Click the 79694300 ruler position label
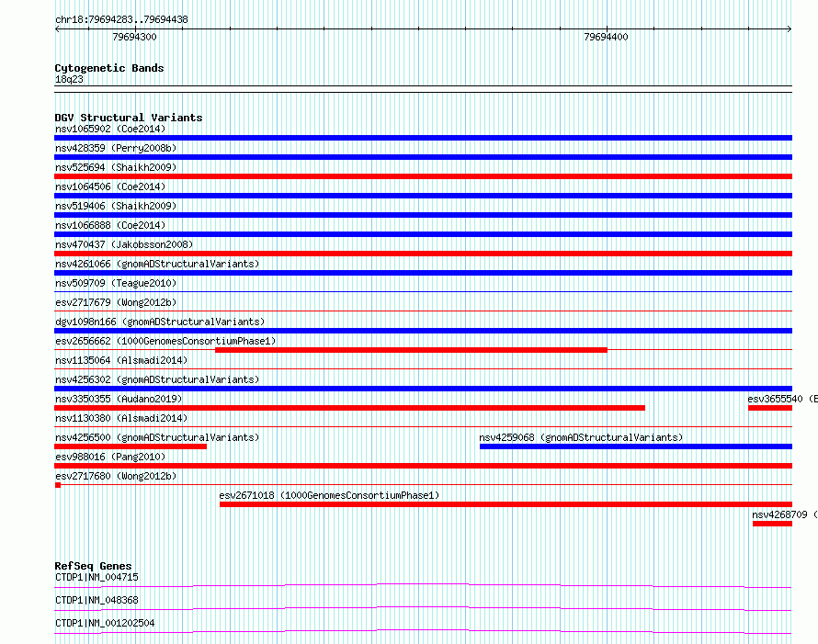Screen dimensions: 818x644 tap(134, 37)
